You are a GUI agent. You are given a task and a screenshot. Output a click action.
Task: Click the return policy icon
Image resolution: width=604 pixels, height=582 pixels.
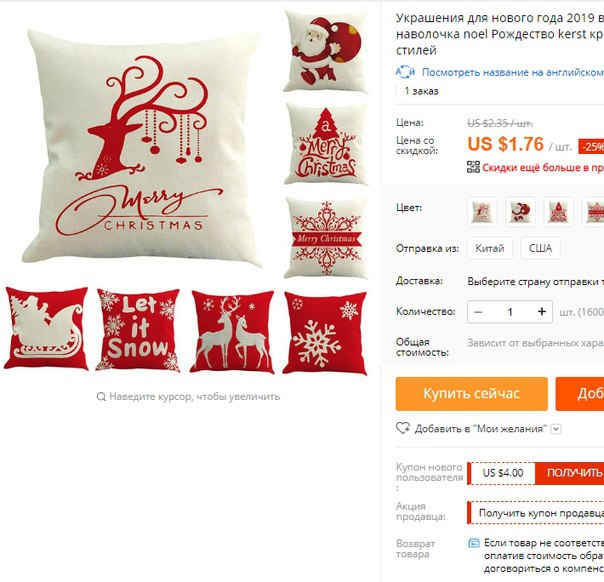(473, 543)
